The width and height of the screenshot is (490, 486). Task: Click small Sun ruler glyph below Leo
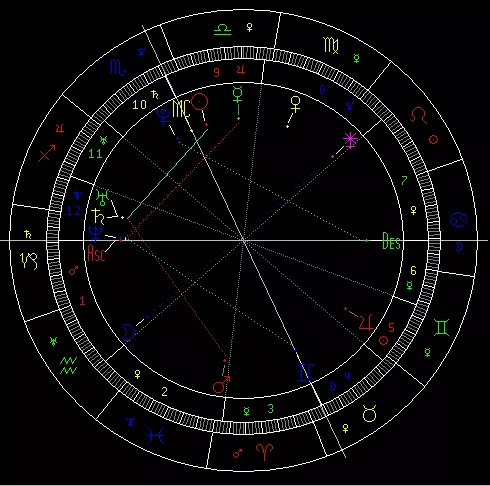pyautogui.click(x=433, y=139)
